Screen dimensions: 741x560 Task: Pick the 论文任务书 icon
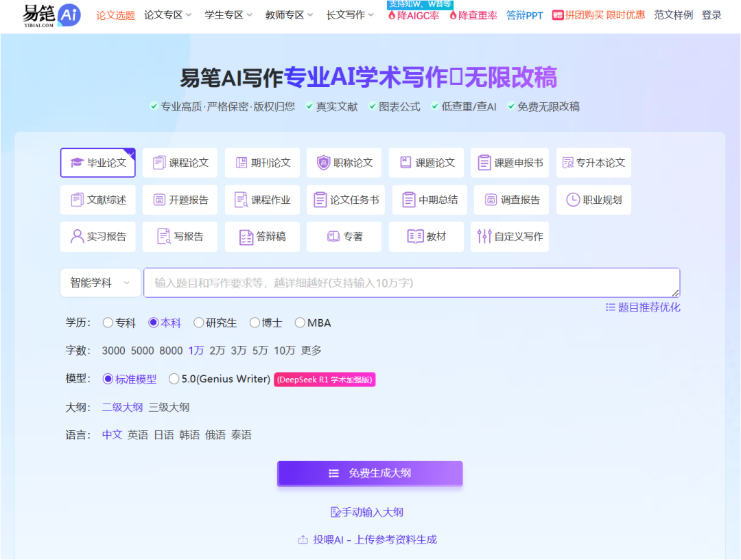320,200
